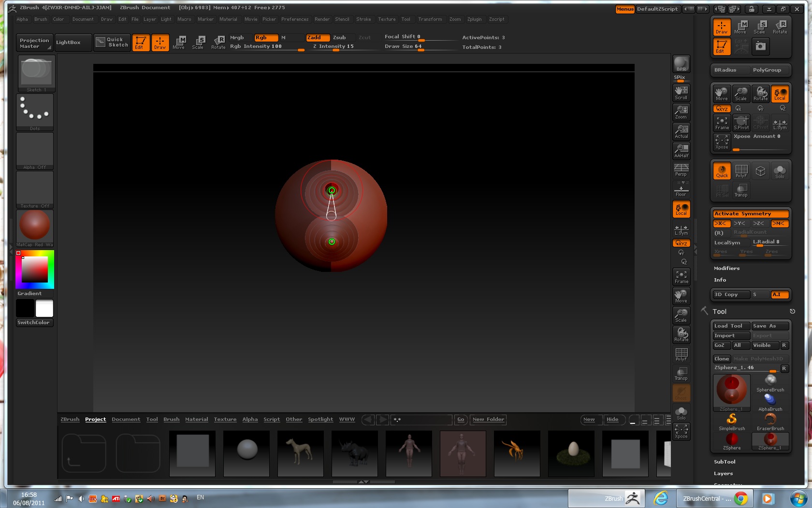Toggle the >Y< symmetry axis
The width and height of the screenshot is (812, 508).
(x=741, y=224)
